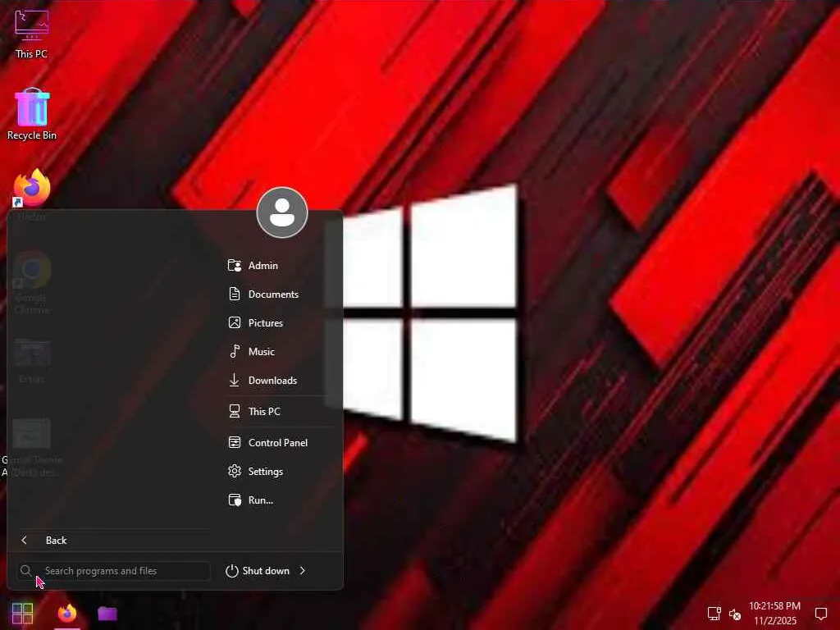The width and height of the screenshot is (840, 630).
Task: Click the Settings gear icon
Action: point(235,472)
